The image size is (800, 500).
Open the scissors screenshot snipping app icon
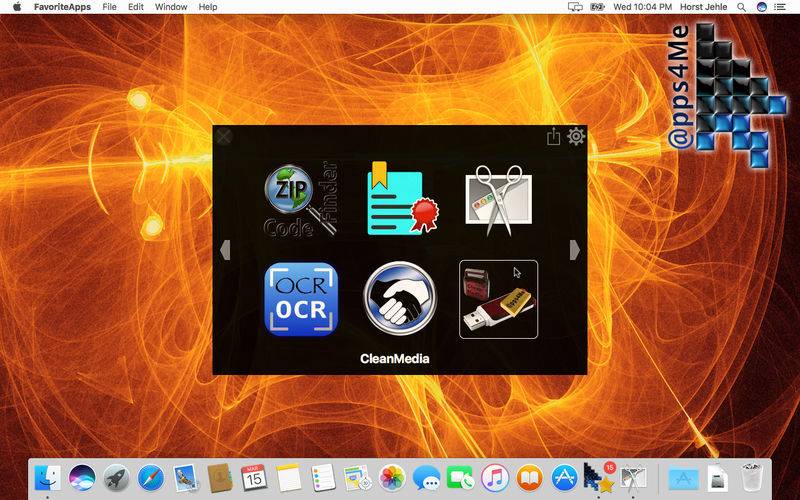499,200
